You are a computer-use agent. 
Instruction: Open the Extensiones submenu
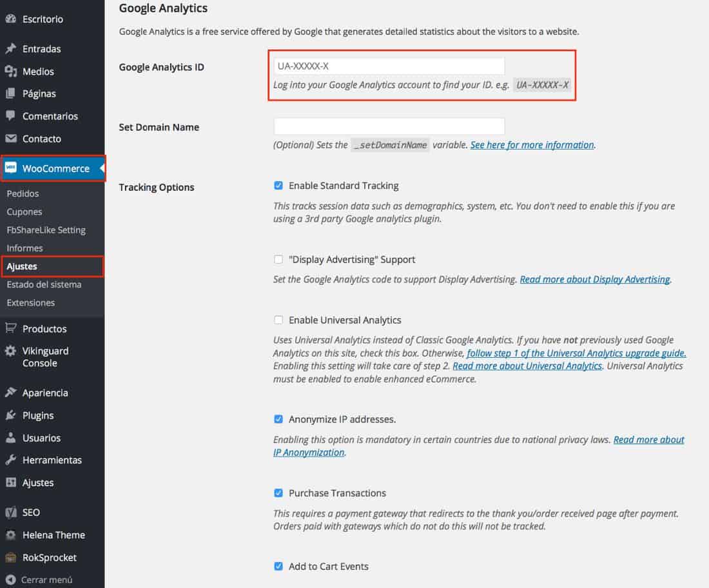pos(31,302)
